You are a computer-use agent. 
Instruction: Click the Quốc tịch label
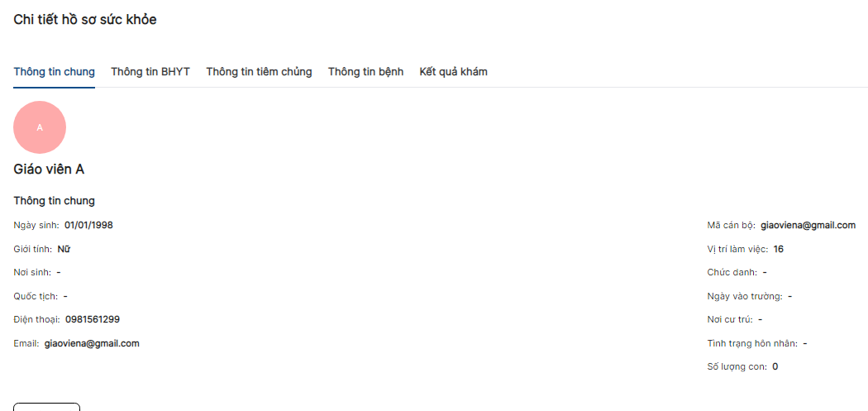[x=36, y=296]
